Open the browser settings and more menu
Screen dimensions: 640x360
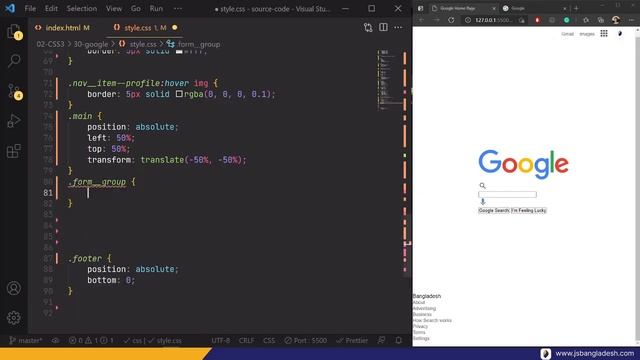631,20
